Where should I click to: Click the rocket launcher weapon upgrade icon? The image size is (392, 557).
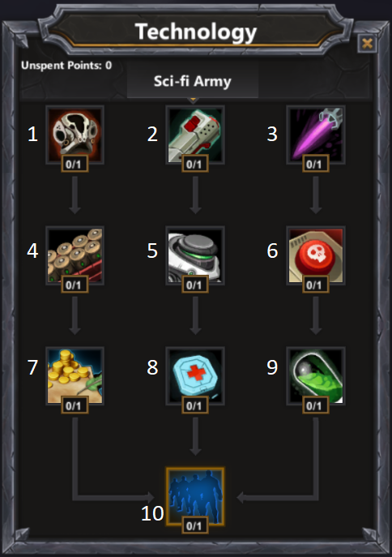(195, 135)
